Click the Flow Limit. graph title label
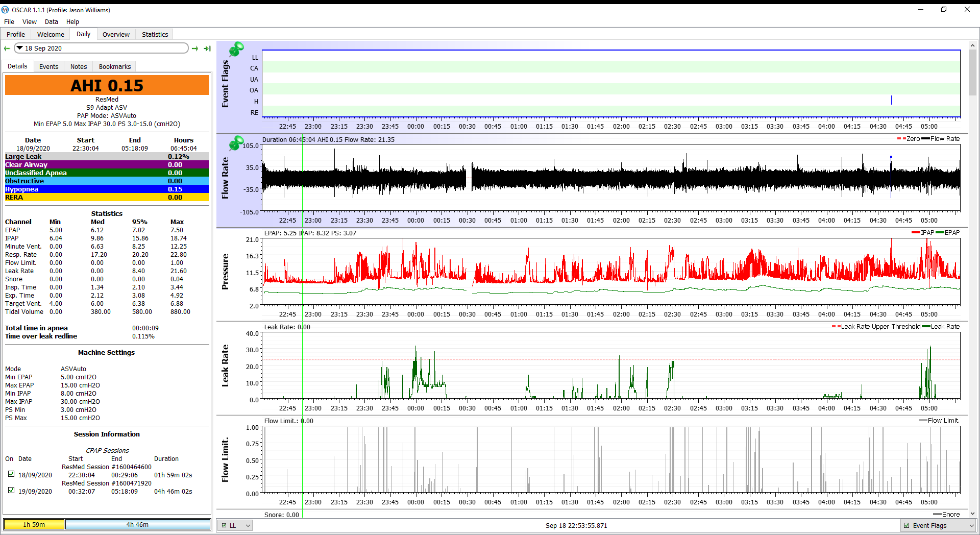980x535 pixels. click(225, 460)
